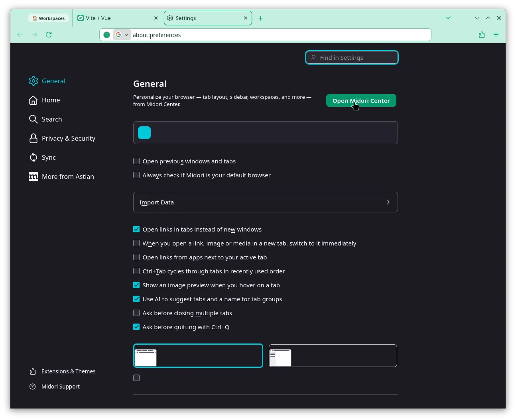Tick the unlabeled checkbox below layout thumbnails
516x420 pixels.
click(x=136, y=378)
